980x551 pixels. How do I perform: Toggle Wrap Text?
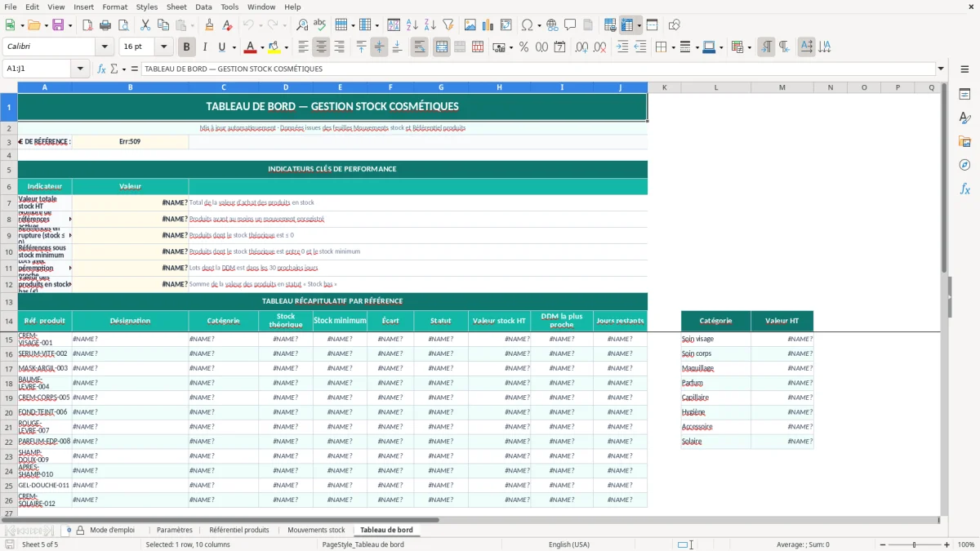coord(419,47)
